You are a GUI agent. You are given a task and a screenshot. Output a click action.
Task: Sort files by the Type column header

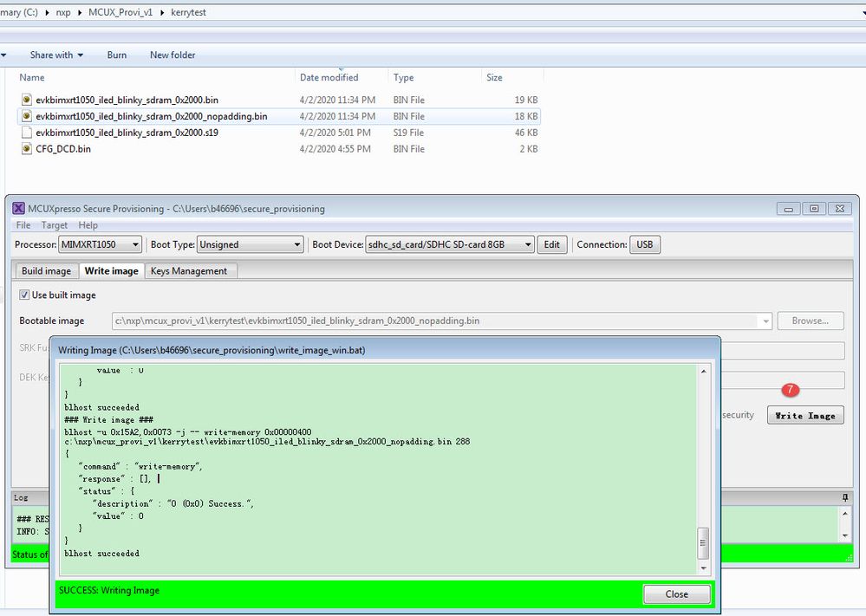[403, 78]
